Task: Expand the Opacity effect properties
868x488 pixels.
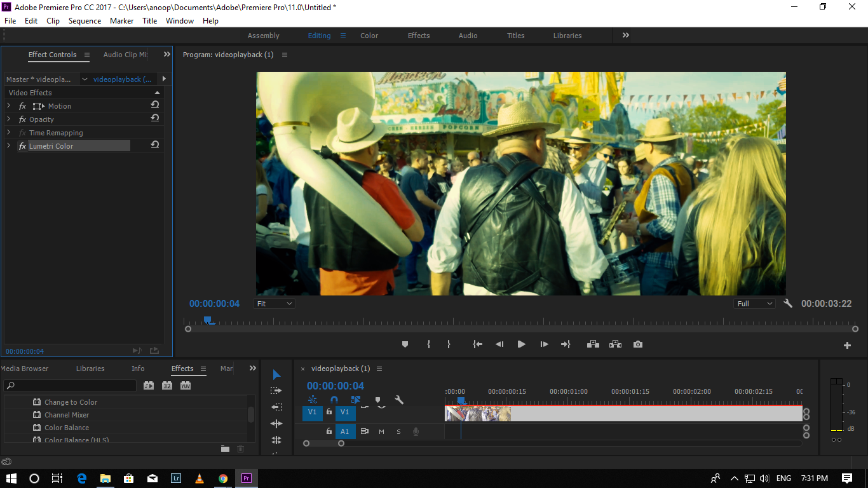Action: [x=9, y=119]
